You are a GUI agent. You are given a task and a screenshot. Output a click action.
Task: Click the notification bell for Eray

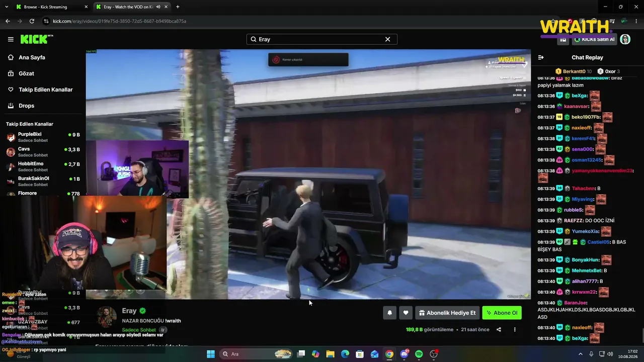[x=389, y=313]
